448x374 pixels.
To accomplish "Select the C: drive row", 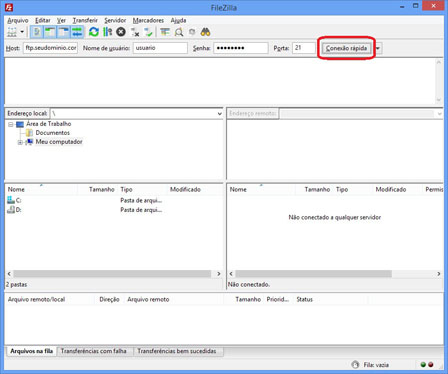I will point(113,200).
